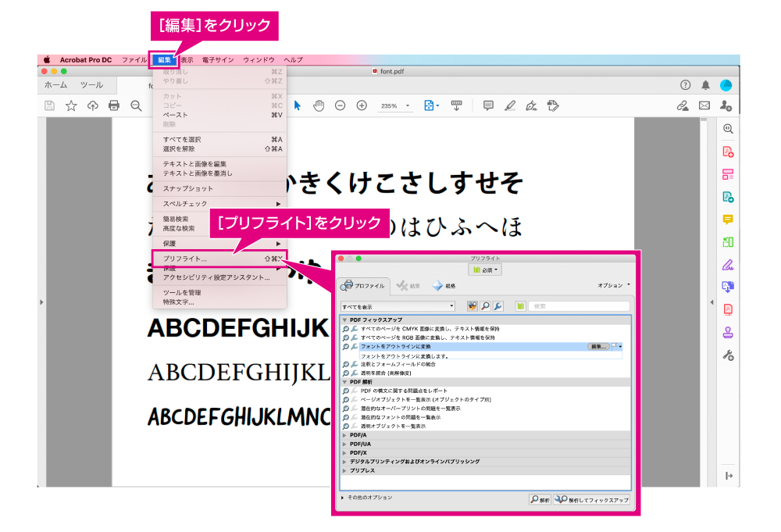The width and height of the screenshot is (781, 532).
Task: Choose すべてを選択 from edit menu
Action: (219, 140)
